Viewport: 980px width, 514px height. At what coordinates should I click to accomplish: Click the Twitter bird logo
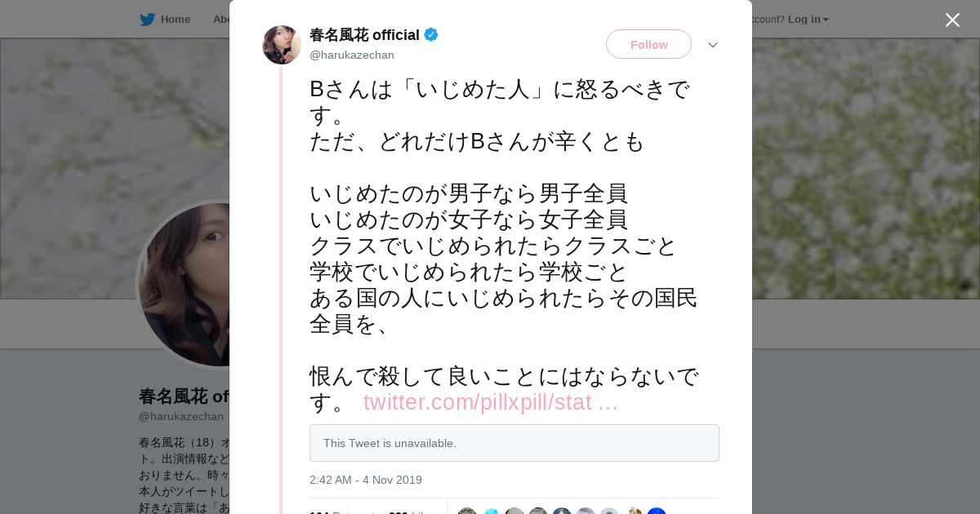point(147,20)
